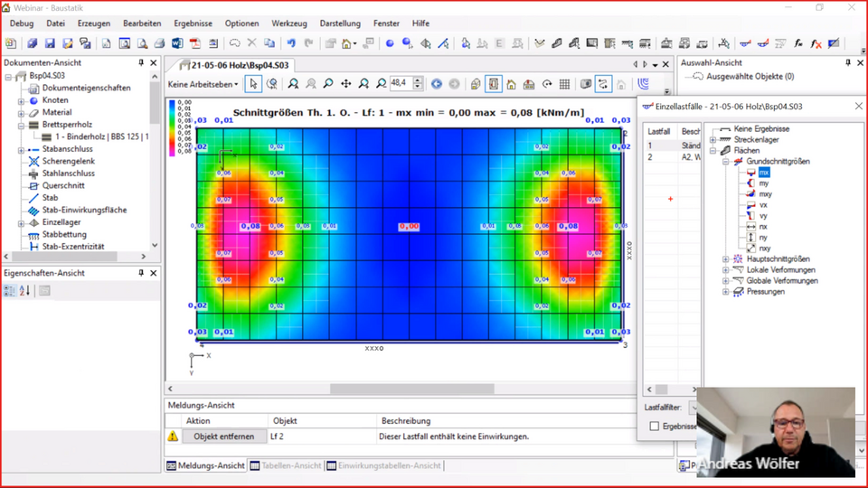Toggle the Ergebnisse checkbox
Image resolution: width=868 pixels, height=488 pixels.
point(654,426)
